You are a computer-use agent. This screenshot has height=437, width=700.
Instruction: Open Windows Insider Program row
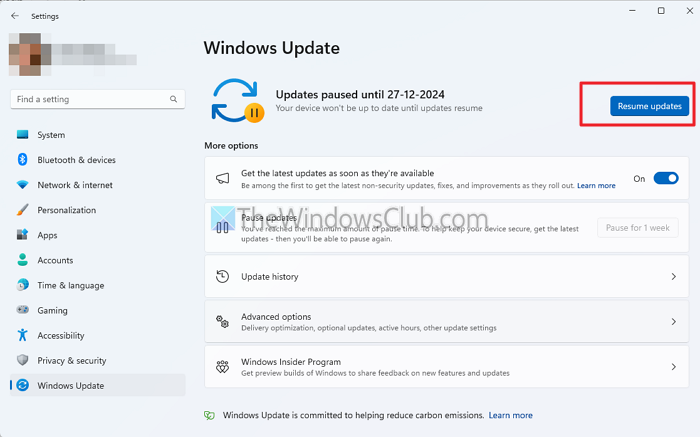pos(446,366)
